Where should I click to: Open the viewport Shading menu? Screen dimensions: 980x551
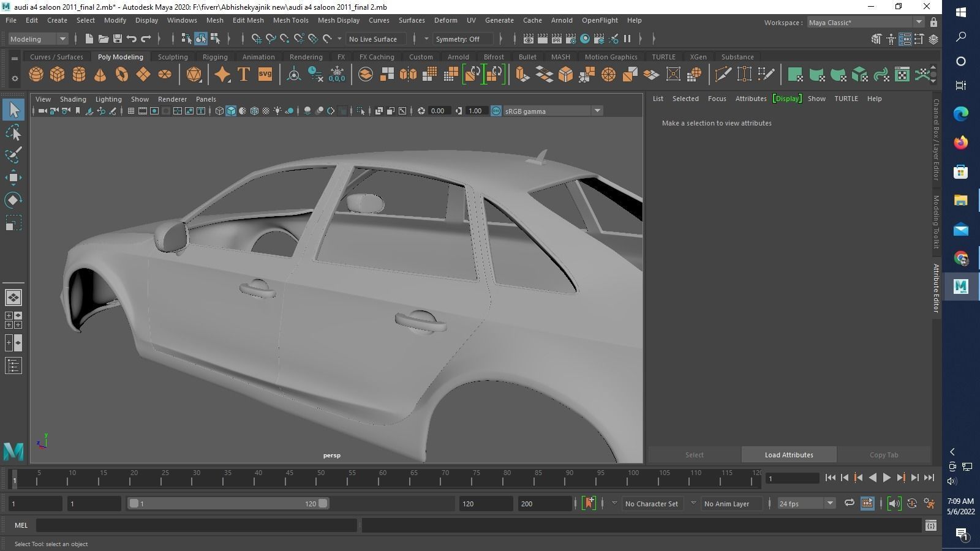[x=73, y=99]
